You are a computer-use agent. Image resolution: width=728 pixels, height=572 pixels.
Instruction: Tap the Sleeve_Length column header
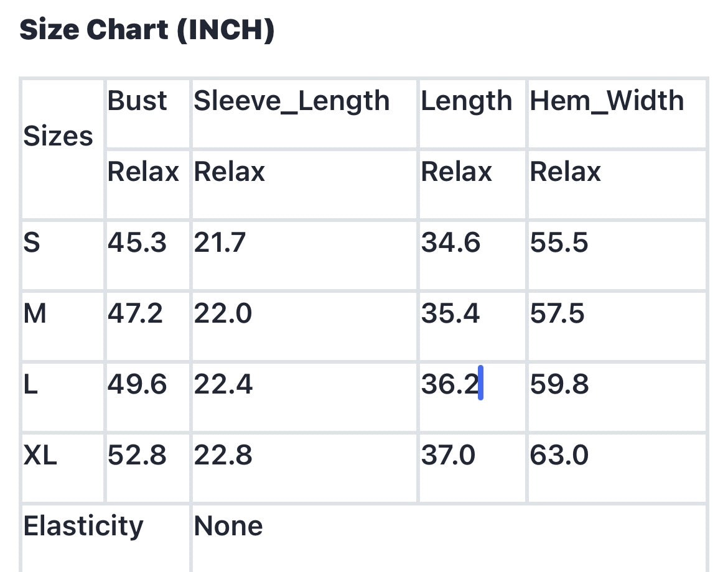click(x=291, y=101)
